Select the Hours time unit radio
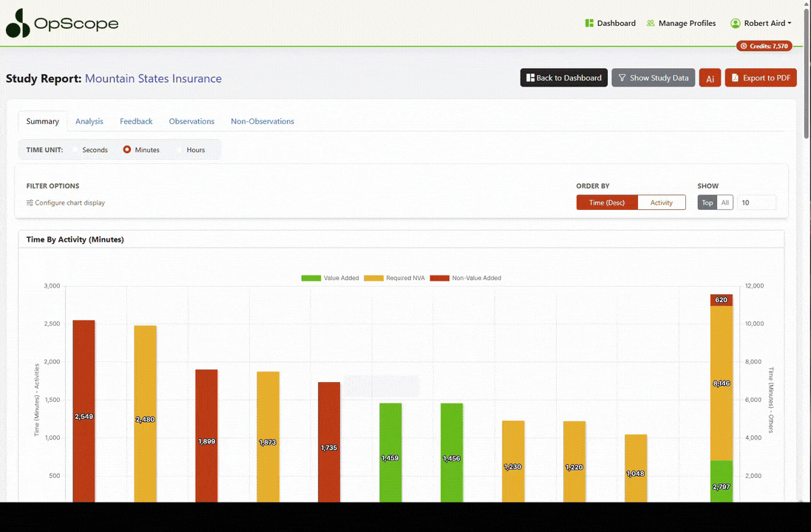811x532 pixels. (179, 150)
